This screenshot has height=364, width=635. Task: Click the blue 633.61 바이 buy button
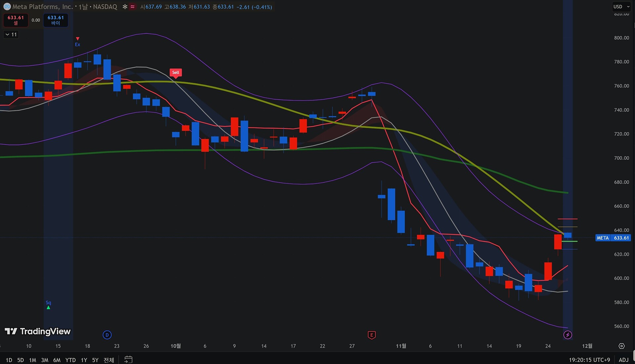click(56, 20)
